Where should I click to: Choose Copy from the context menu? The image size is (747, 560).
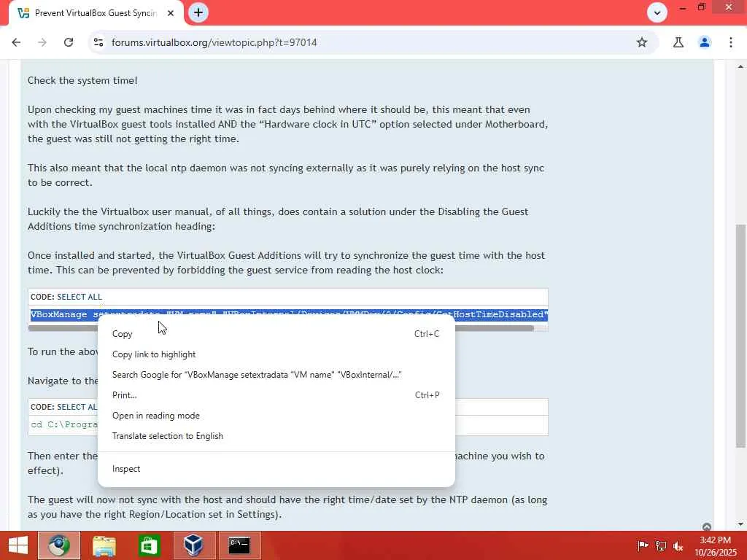point(276,334)
